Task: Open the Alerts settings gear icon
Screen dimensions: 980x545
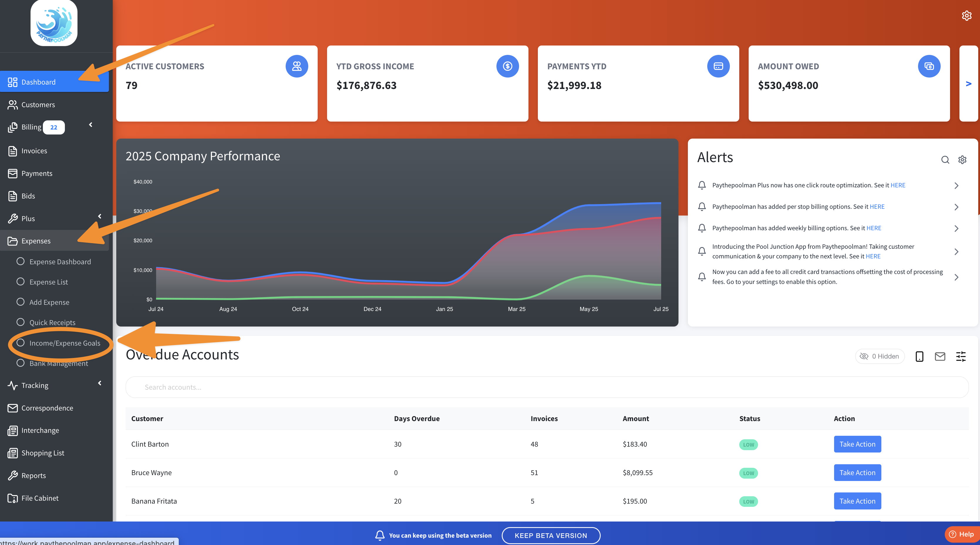Action: [962, 160]
